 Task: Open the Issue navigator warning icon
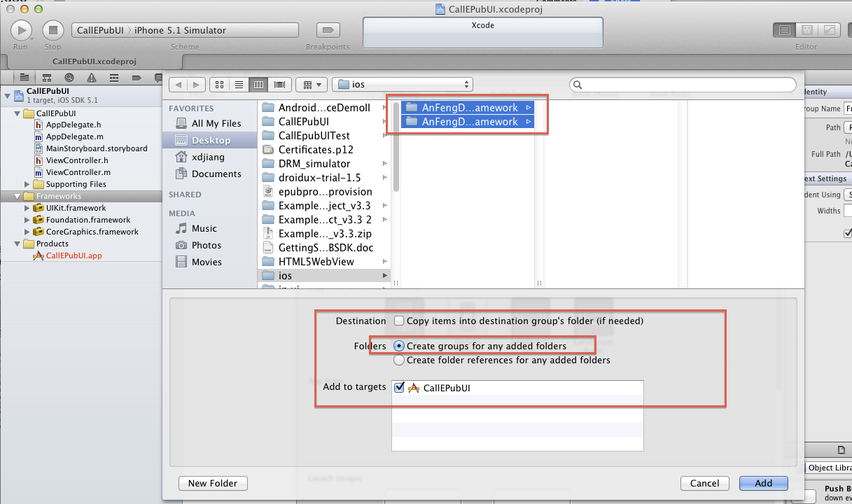point(92,77)
